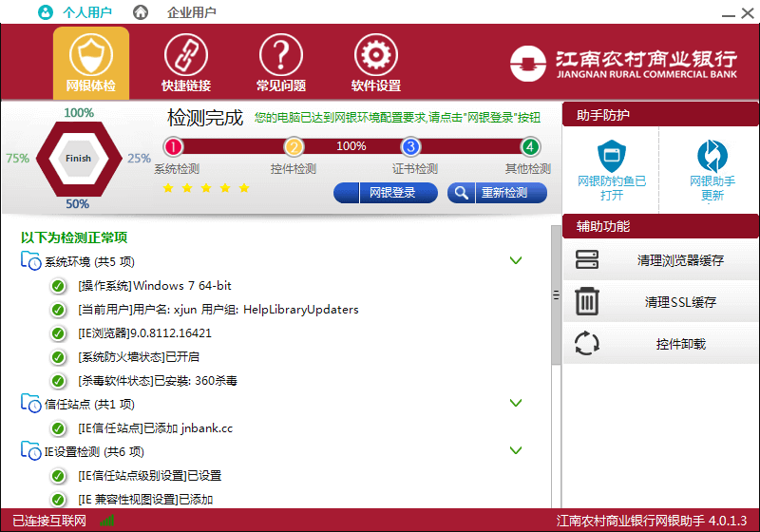Select the [杀毒软件状态]已安装: 360杀毒 row

pos(158,381)
